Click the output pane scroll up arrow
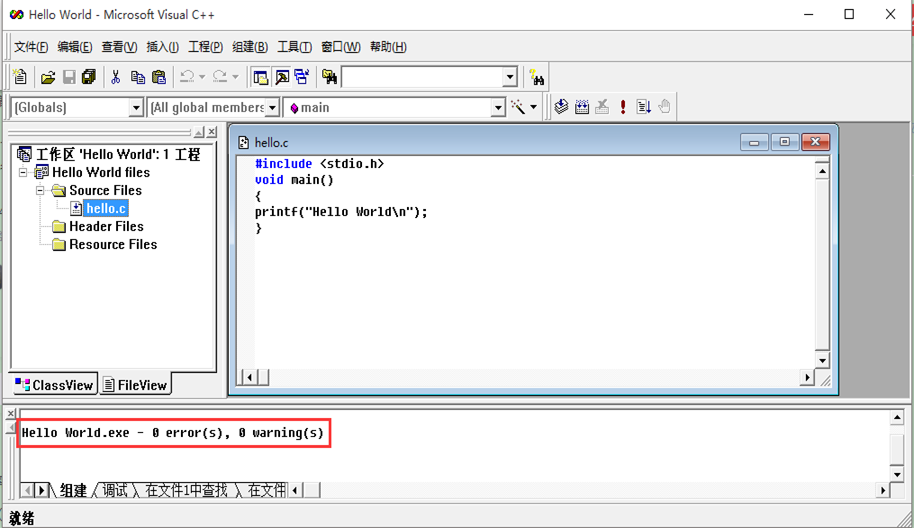 [897, 417]
